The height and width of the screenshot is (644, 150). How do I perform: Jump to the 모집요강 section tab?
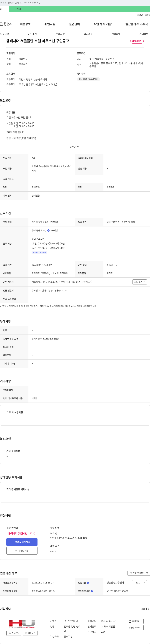pyautogui.click(x=5, y=34)
